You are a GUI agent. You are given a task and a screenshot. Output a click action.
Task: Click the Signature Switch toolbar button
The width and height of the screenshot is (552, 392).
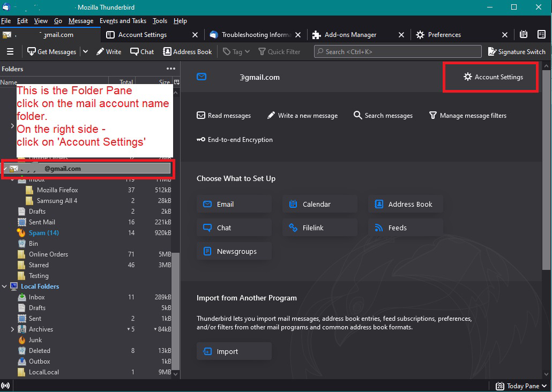517,52
